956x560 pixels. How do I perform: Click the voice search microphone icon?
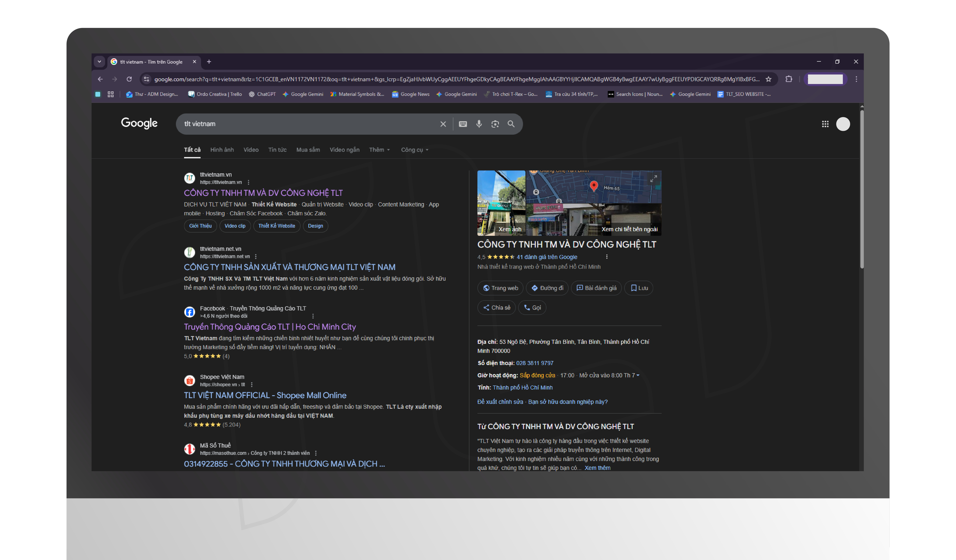pyautogui.click(x=479, y=124)
